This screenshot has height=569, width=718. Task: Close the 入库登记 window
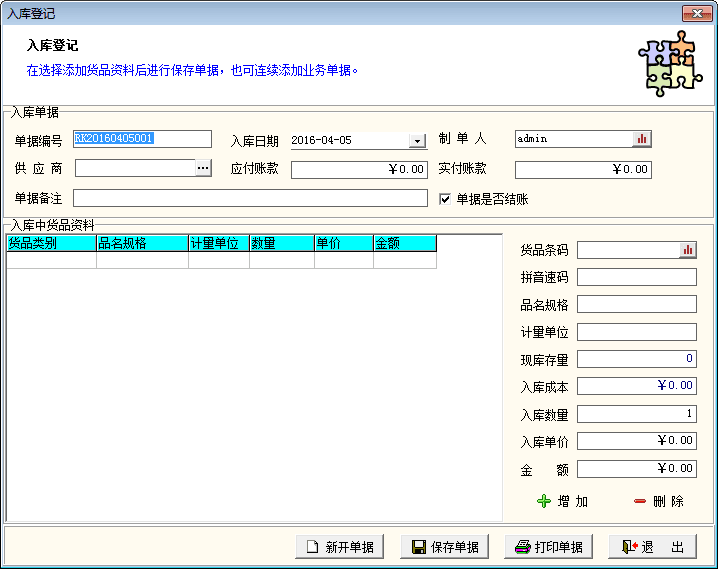coord(696,13)
